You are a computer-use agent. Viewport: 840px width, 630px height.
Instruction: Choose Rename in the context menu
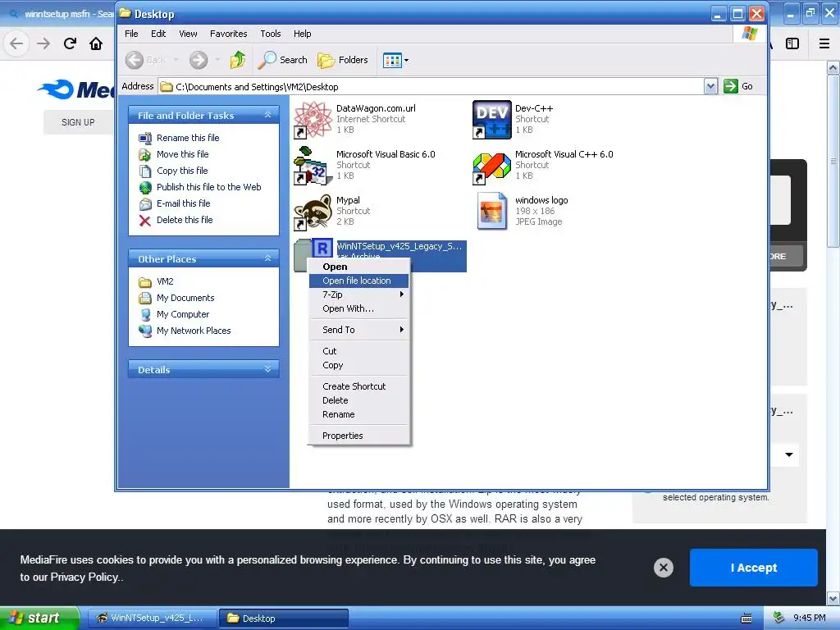pyautogui.click(x=359, y=414)
